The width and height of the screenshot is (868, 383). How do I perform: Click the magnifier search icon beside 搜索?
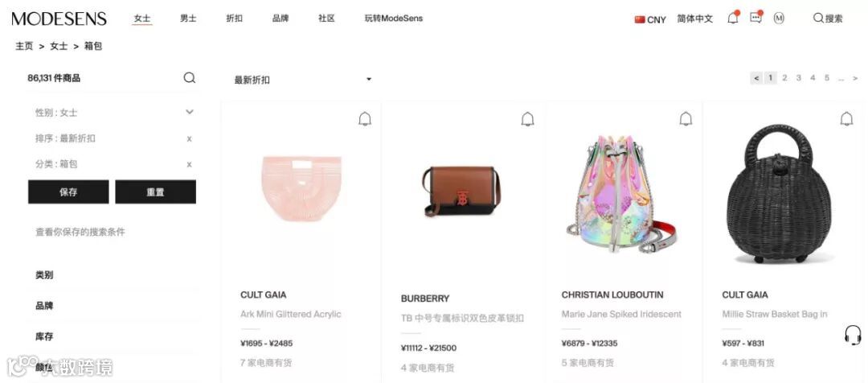pos(818,19)
